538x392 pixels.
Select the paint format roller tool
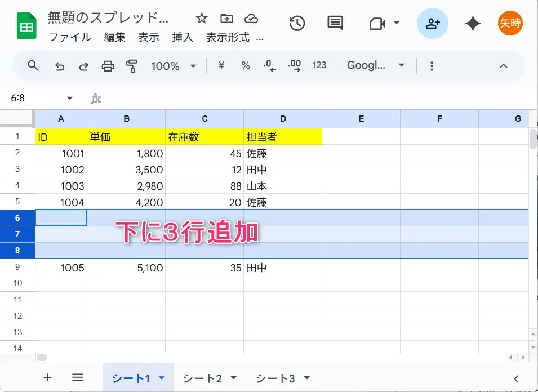click(132, 66)
